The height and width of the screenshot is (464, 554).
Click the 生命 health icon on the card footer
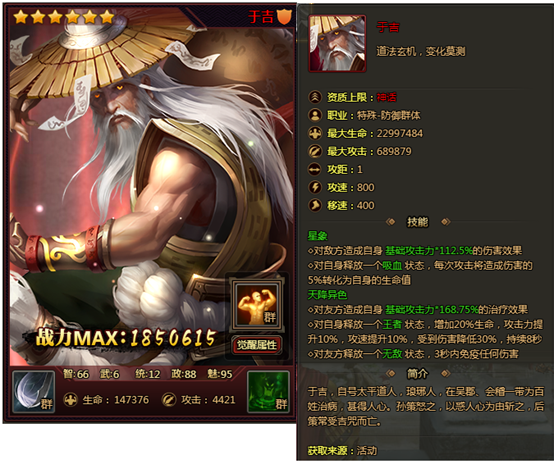(70, 400)
